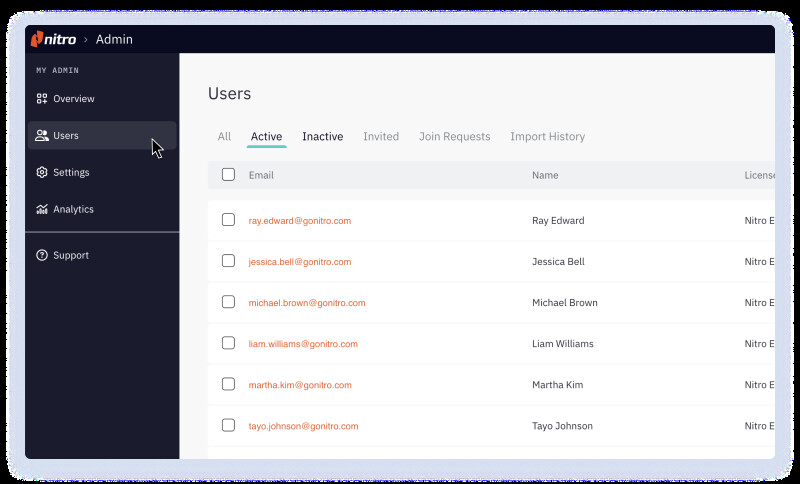Image resolution: width=800 pixels, height=484 pixels.
Task: Click the Settings gear icon
Action: [42, 173]
